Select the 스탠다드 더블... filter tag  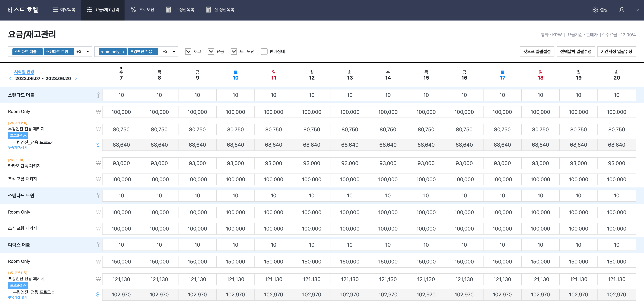point(27,52)
